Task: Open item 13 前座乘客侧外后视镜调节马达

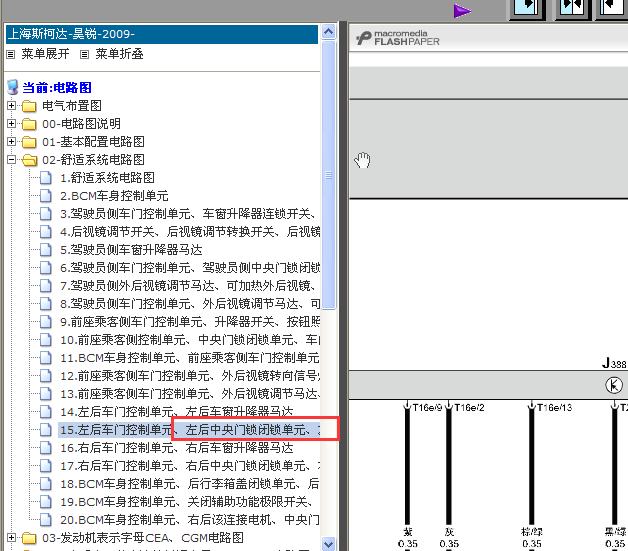Action: click(x=190, y=394)
